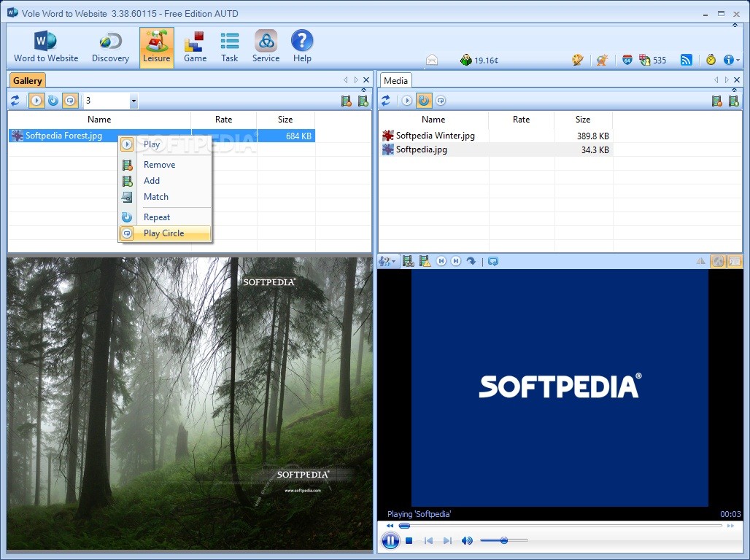Sort Gallery list by Size column
750x560 pixels.
pyautogui.click(x=285, y=120)
